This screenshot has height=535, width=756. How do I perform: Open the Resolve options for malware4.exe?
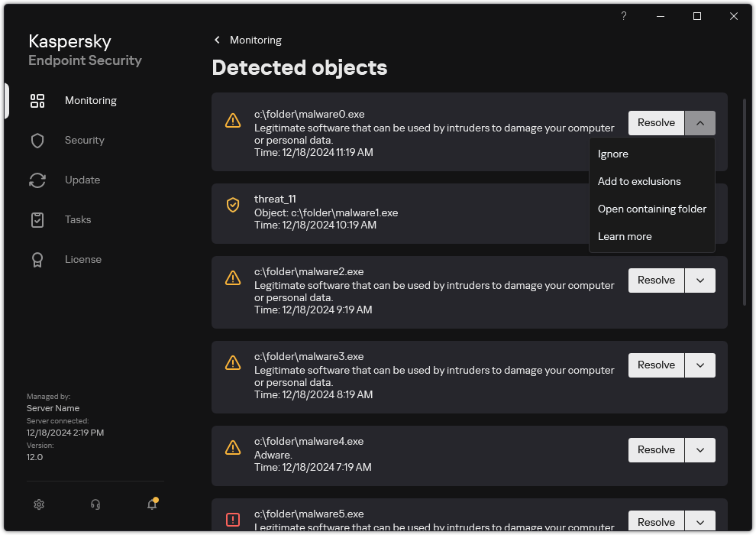[x=700, y=449]
